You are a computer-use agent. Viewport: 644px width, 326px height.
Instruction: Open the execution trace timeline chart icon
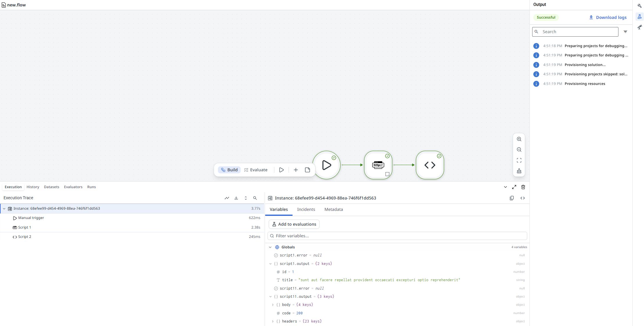[x=227, y=198]
